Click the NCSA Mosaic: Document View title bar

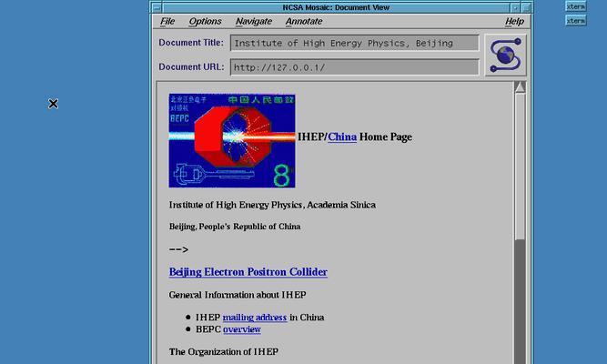336,7
